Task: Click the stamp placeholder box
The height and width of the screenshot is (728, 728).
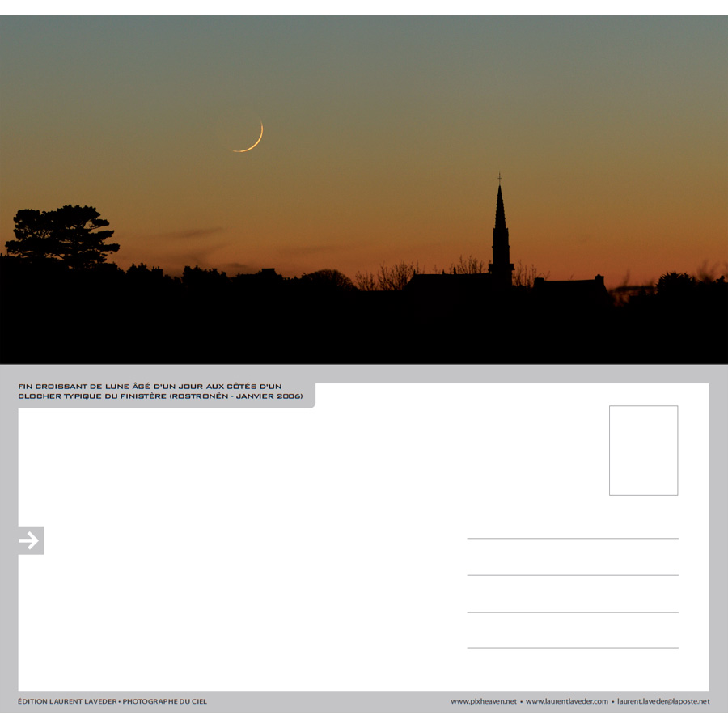Action: click(643, 451)
